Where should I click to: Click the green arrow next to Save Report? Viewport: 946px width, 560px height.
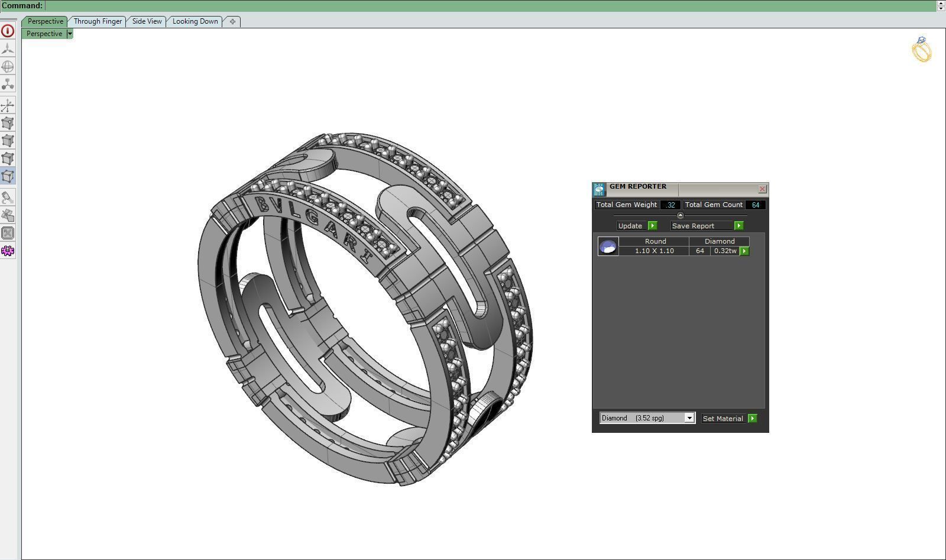739,226
